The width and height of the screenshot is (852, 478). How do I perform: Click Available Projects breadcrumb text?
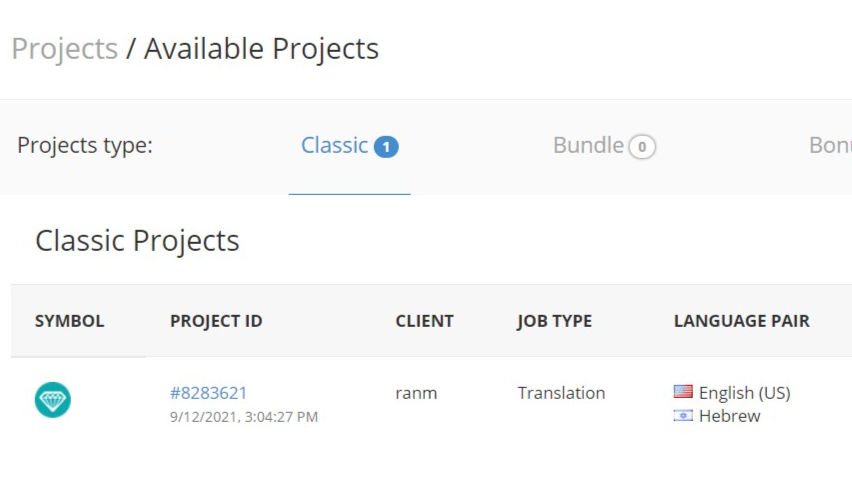coord(261,48)
